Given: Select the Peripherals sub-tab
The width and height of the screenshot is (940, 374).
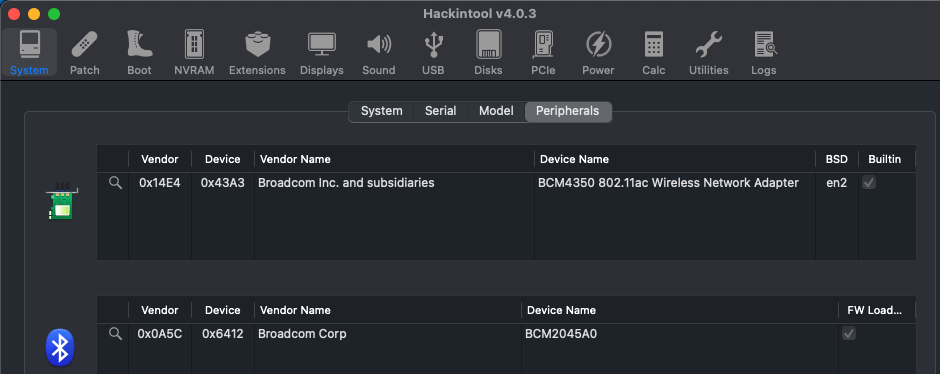Looking at the screenshot, I should coord(568,111).
